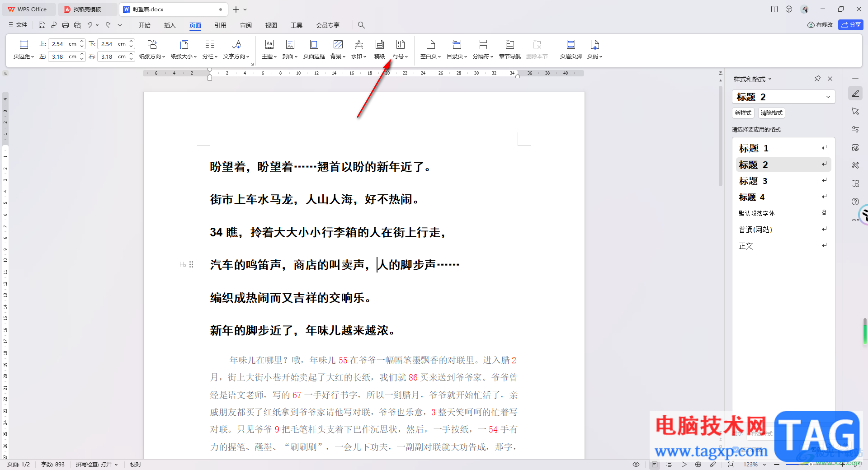Switch to outline view in status bar
Viewport: 868px width, 470px height.
[x=669, y=464]
